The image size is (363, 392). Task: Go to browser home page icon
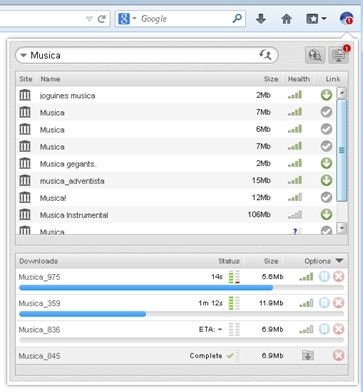click(286, 19)
